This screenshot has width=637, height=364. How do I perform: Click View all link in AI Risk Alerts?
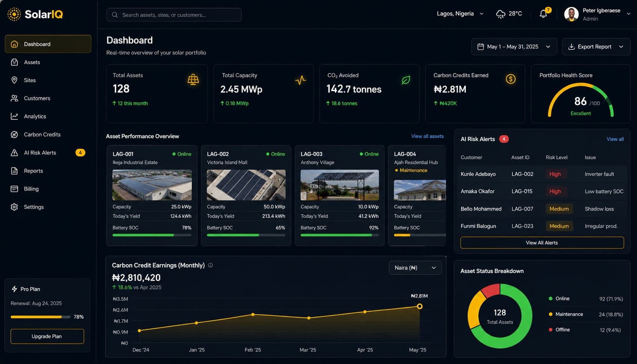tap(615, 139)
